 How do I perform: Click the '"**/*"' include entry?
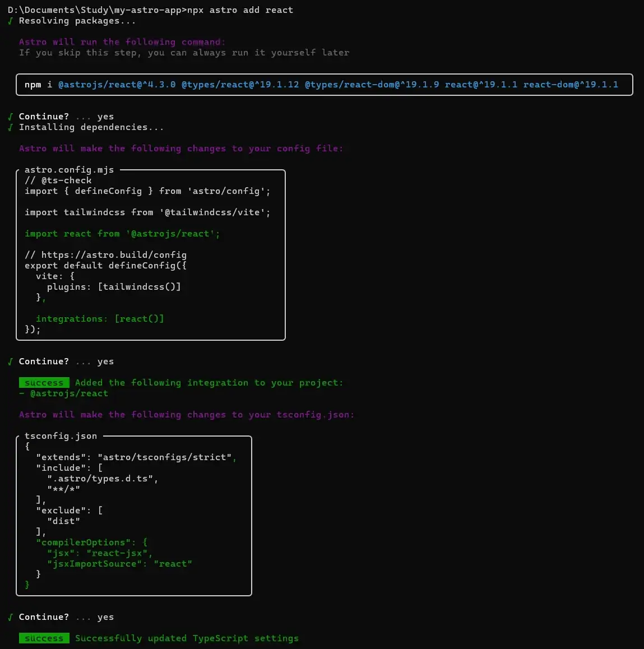[63, 489]
